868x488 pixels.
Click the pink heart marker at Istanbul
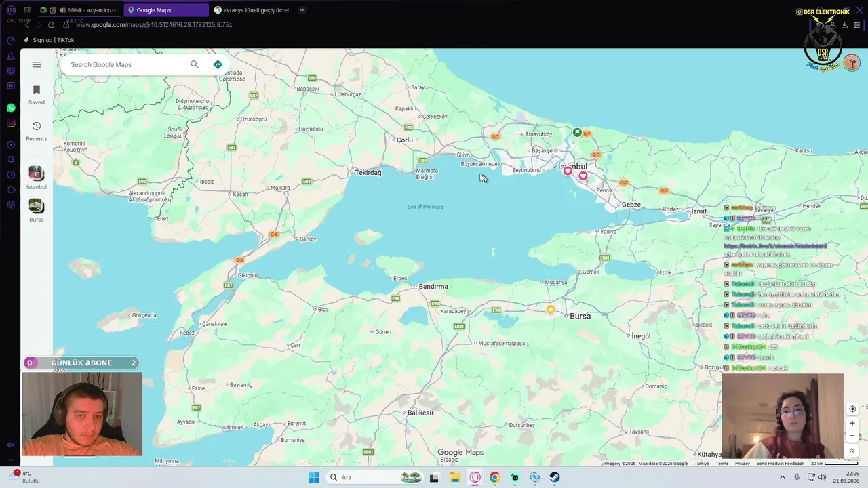[x=568, y=171]
